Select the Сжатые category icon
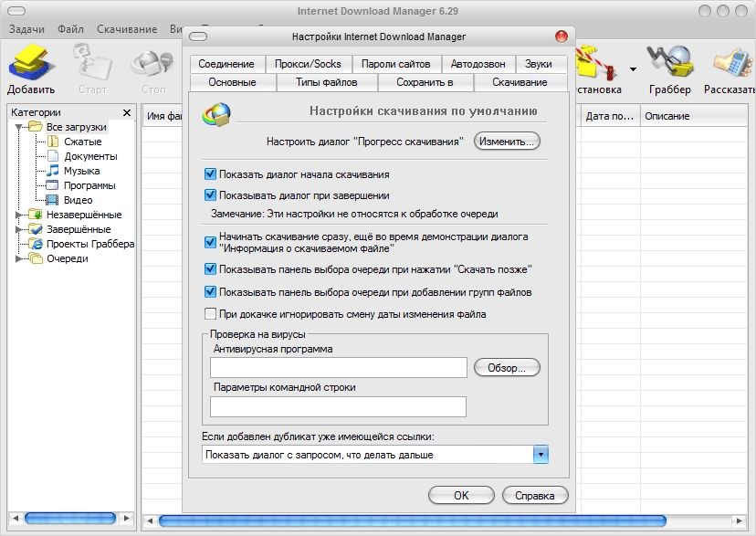 [53, 142]
